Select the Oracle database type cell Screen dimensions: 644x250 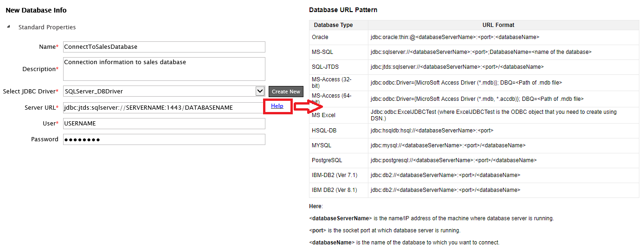[339, 37]
